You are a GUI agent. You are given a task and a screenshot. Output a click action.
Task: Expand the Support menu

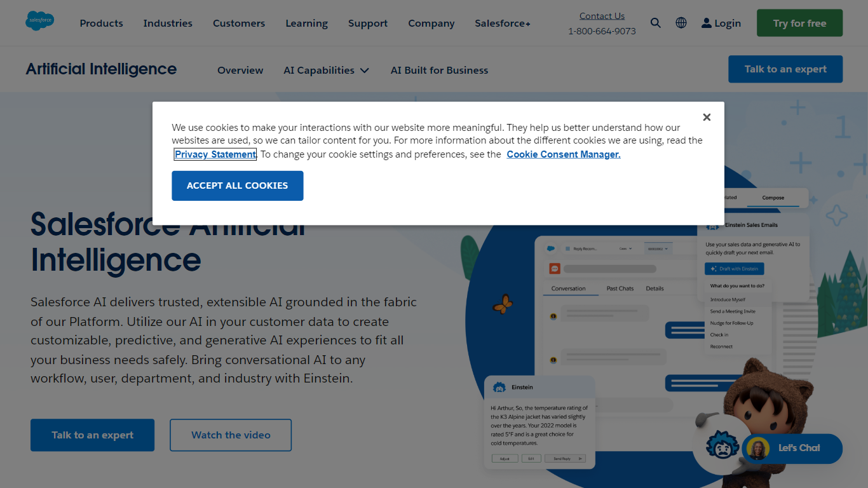pyautogui.click(x=367, y=23)
